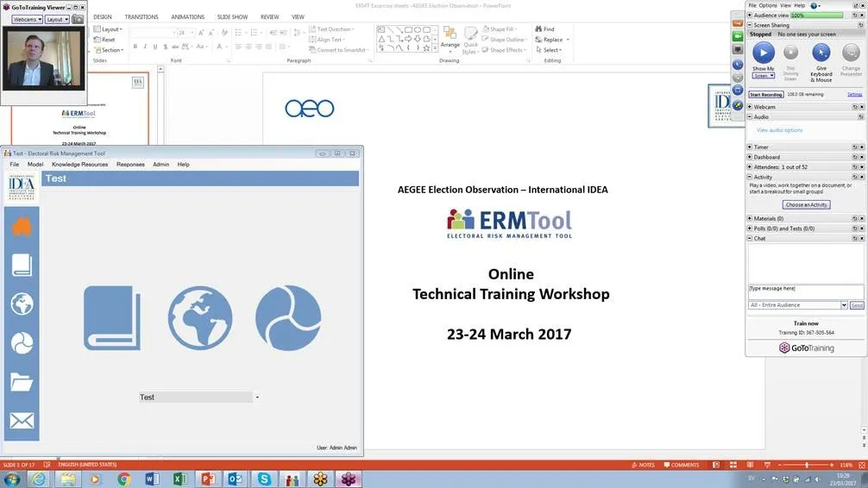868x488 pixels.
Task: Click the Send button in Chat
Action: [x=857, y=305]
